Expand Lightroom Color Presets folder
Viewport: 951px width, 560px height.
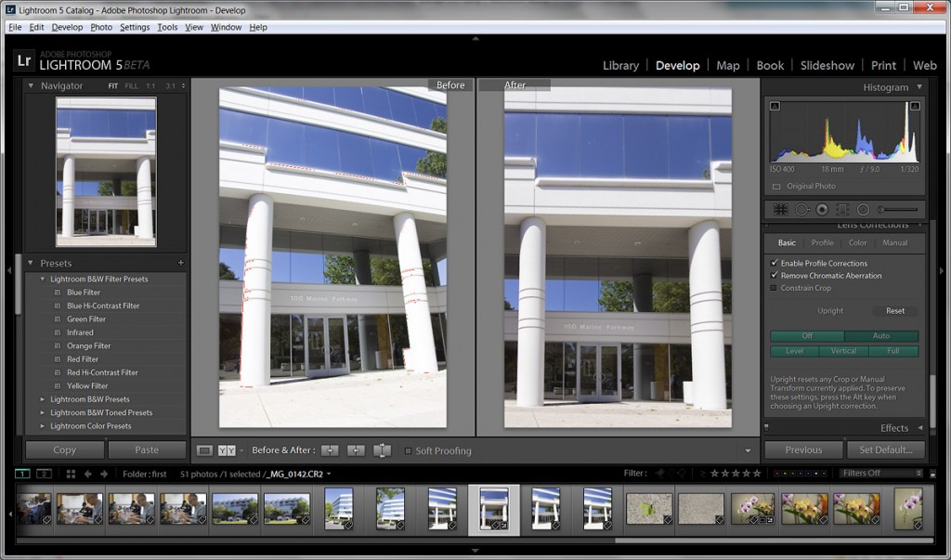point(43,426)
